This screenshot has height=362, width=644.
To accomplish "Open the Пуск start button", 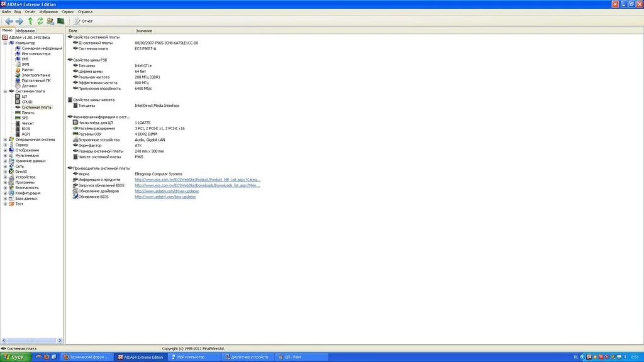I will coord(15,357).
